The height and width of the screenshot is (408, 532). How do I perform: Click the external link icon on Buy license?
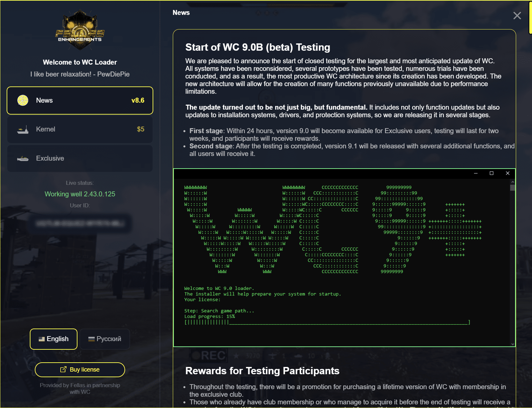tap(63, 369)
